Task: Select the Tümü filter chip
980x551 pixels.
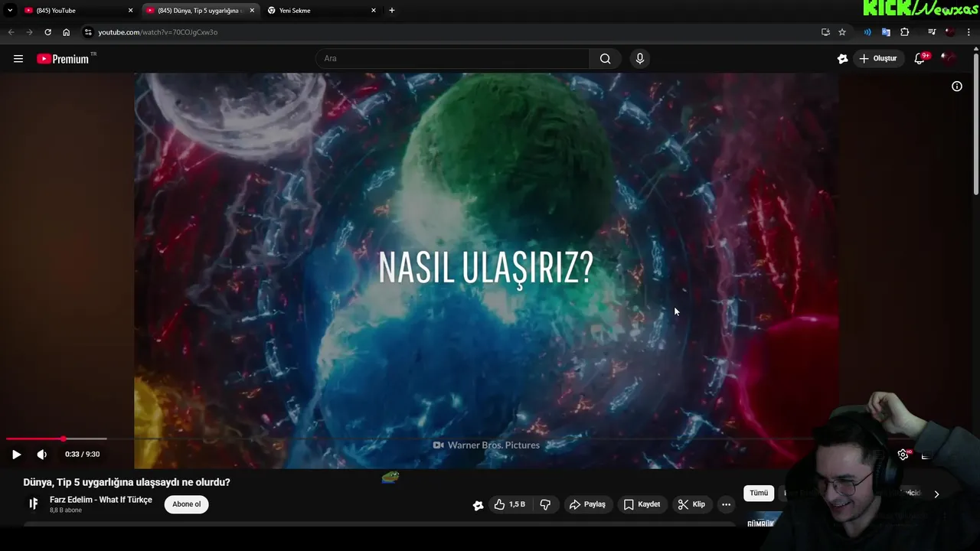Action: coord(759,494)
